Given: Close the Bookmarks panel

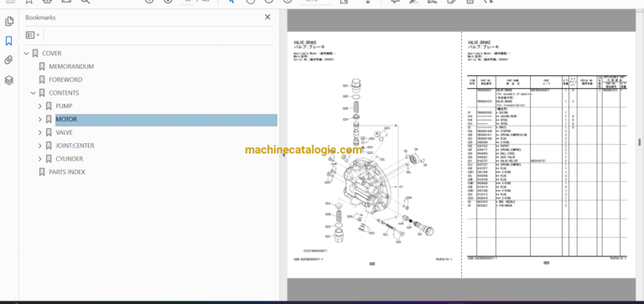Looking at the screenshot, I should point(267,18).
